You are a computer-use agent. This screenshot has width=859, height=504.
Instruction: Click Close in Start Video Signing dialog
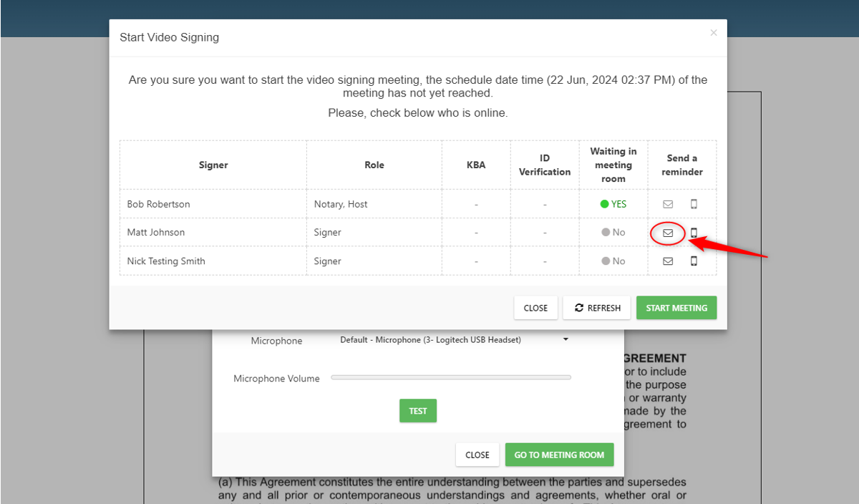pyautogui.click(x=535, y=308)
